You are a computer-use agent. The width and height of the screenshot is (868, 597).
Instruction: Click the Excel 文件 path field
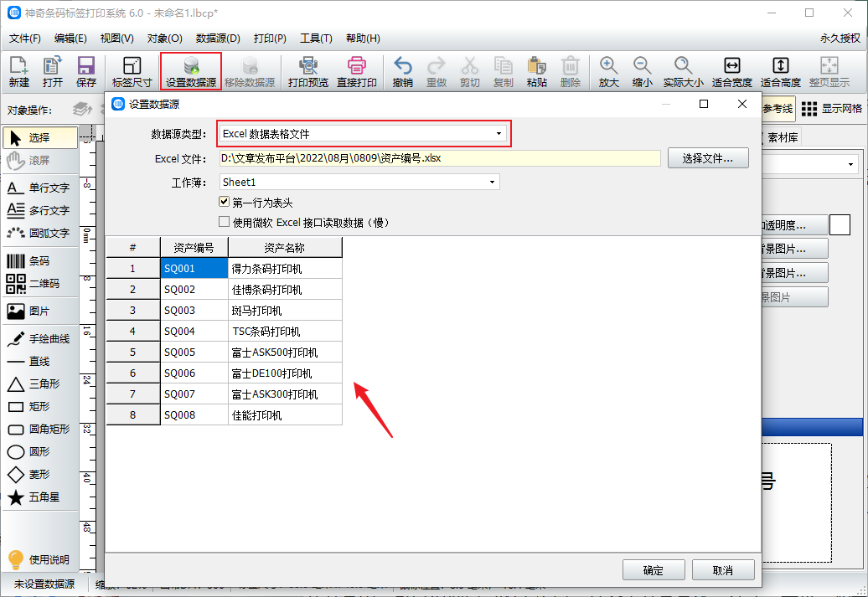pyautogui.click(x=440, y=158)
